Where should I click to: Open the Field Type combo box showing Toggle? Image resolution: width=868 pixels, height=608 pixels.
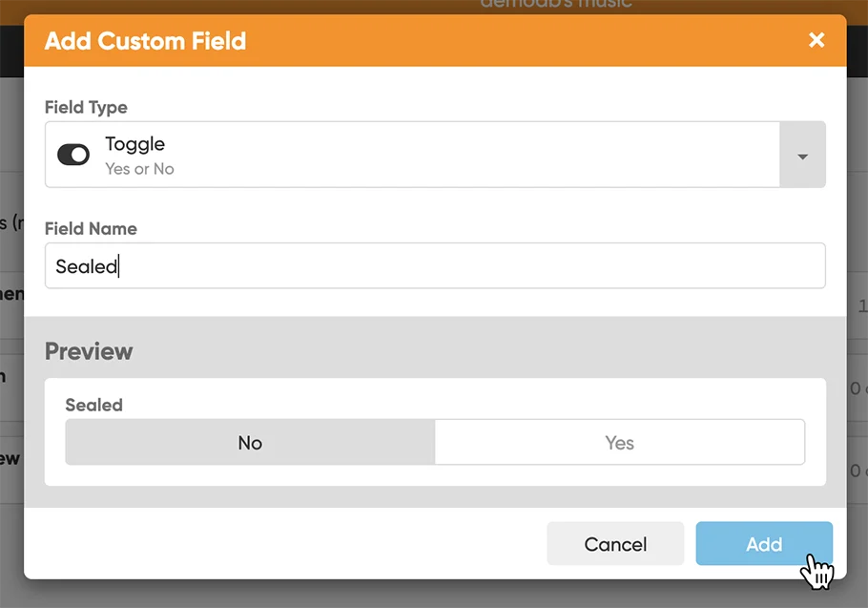click(x=412, y=155)
